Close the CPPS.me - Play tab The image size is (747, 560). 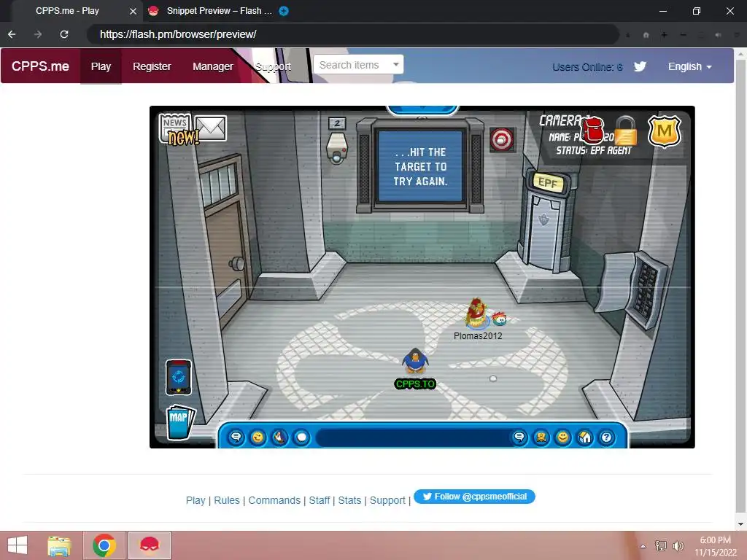tap(133, 11)
